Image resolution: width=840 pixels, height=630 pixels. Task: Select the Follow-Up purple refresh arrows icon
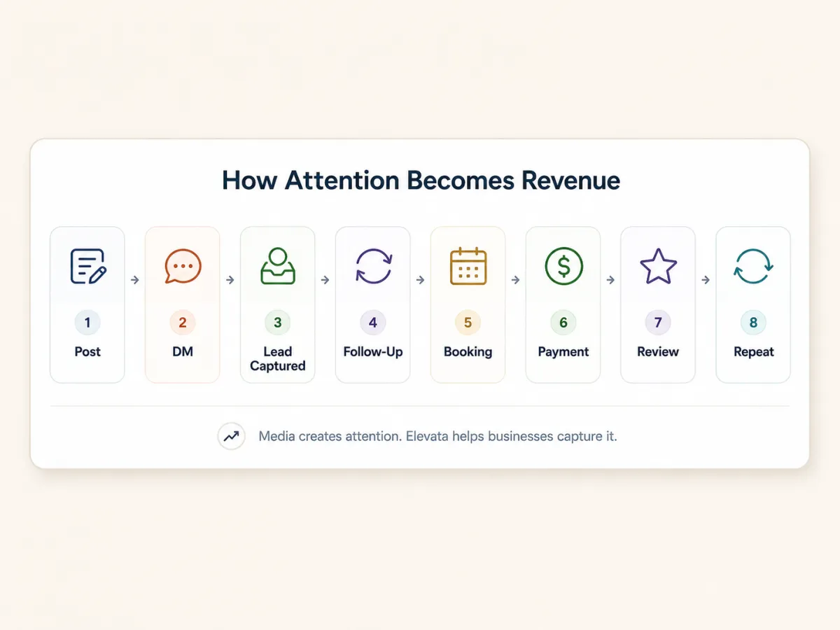373,267
